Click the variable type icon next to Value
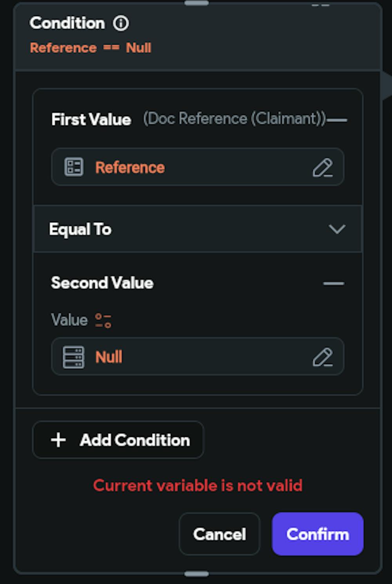The image size is (392, 584). [x=103, y=320]
